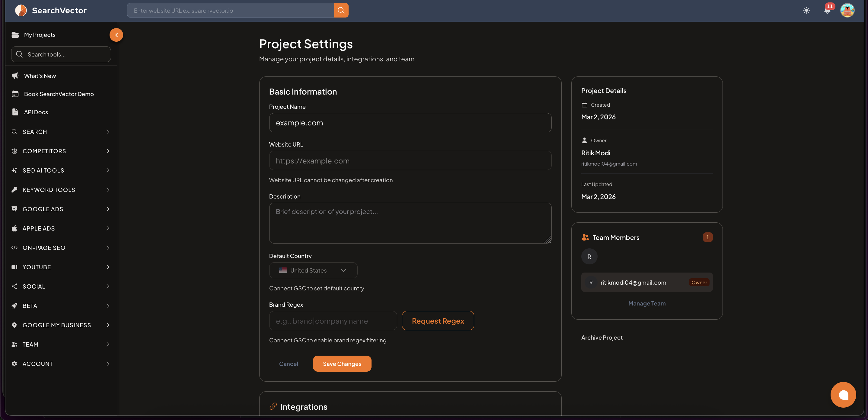Expand the ACCOUNT section chevron
The height and width of the screenshot is (420, 868).
coord(108,364)
